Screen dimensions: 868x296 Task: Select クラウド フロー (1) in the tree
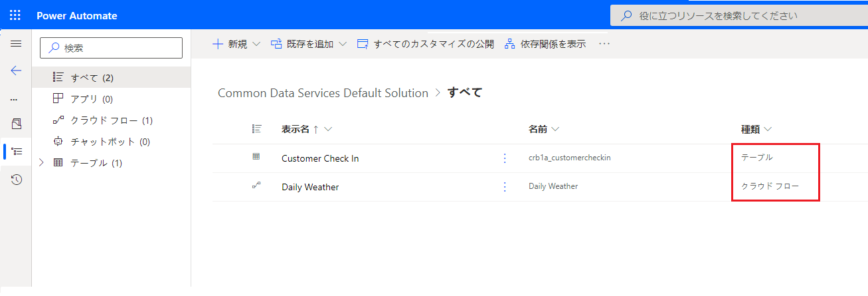[x=111, y=120]
